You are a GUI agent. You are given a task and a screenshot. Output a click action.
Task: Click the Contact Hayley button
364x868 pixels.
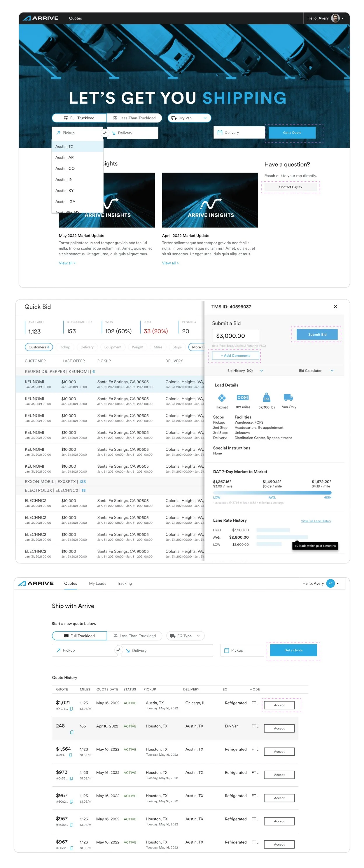click(290, 187)
